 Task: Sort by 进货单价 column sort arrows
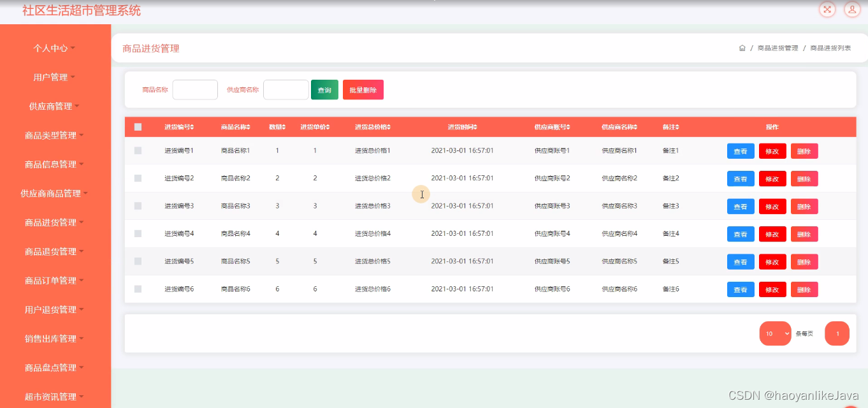pos(328,127)
